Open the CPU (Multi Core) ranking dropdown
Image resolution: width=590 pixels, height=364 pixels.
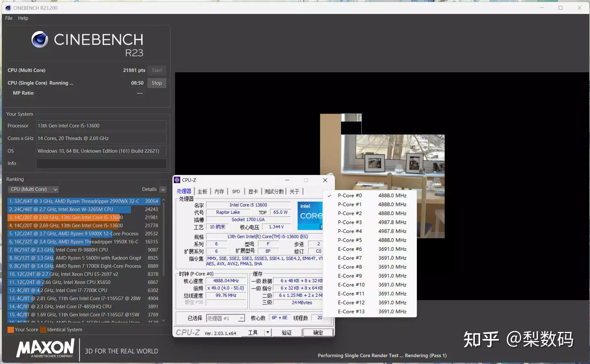pos(32,189)
